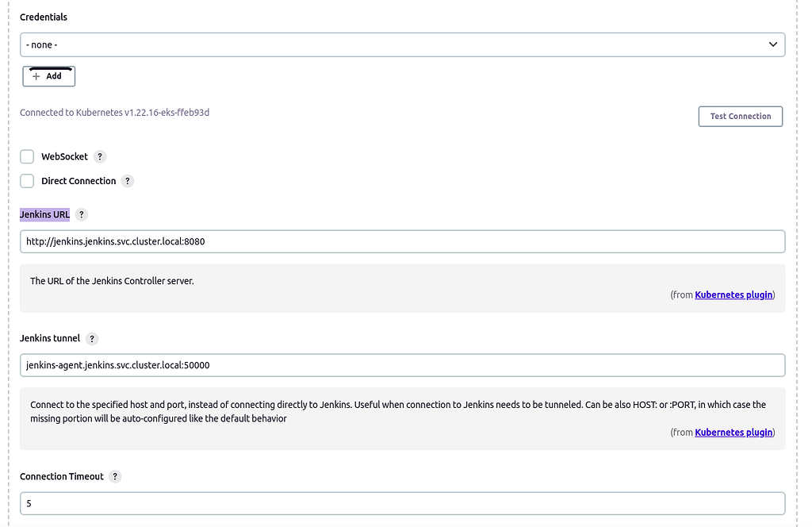Click the help icon beside Direct Connection

(x=128, y=181)
